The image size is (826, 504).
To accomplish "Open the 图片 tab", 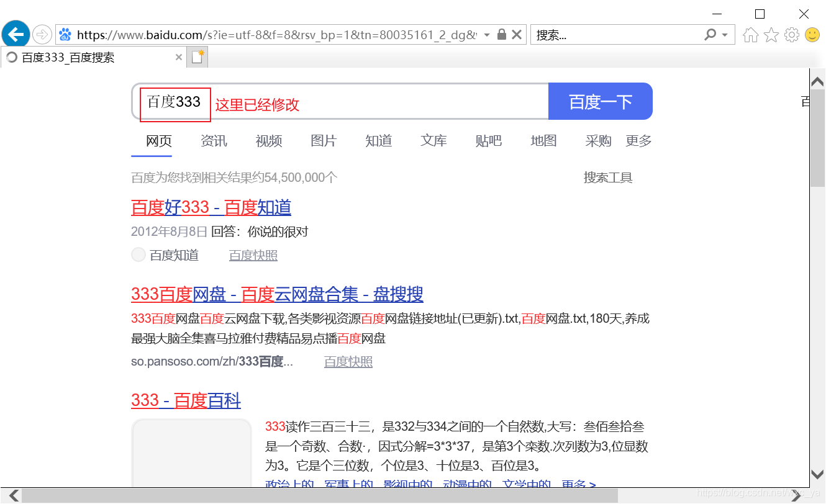I will (x=324, y=141).
